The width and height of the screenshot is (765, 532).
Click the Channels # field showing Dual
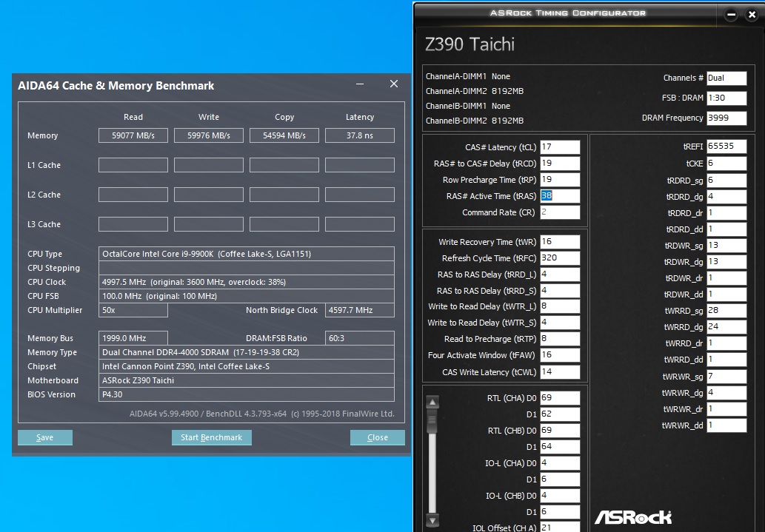(726, 78)
